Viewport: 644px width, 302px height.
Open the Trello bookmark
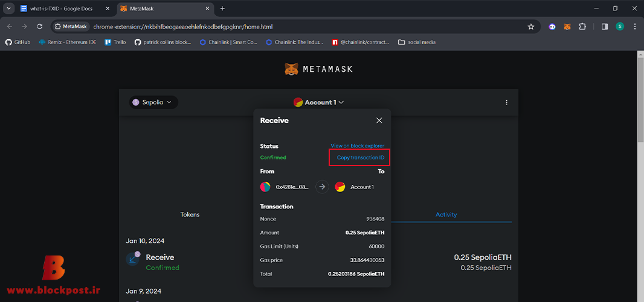pyautogui.click(x=115, y=42)
